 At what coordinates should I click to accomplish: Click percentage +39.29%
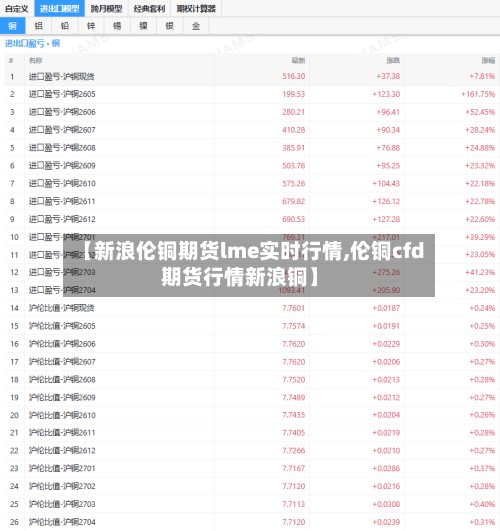pyautogui.click(x=480, y=237)
